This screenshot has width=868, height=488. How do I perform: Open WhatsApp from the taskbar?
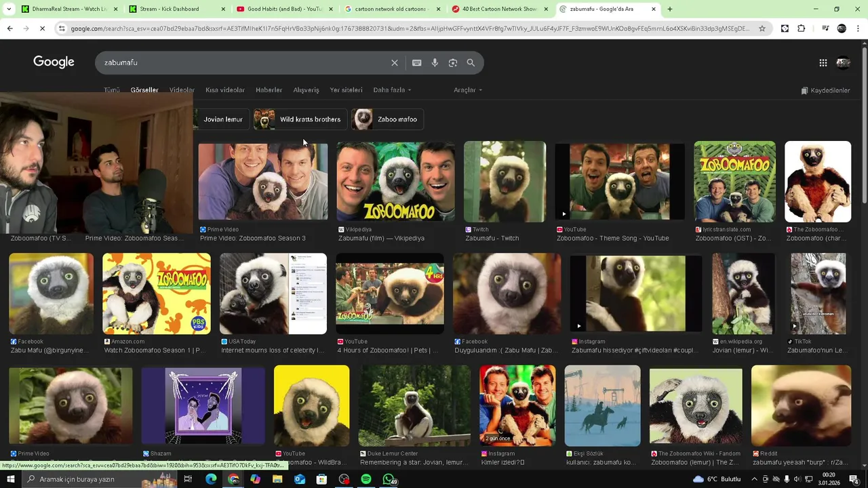389,479
